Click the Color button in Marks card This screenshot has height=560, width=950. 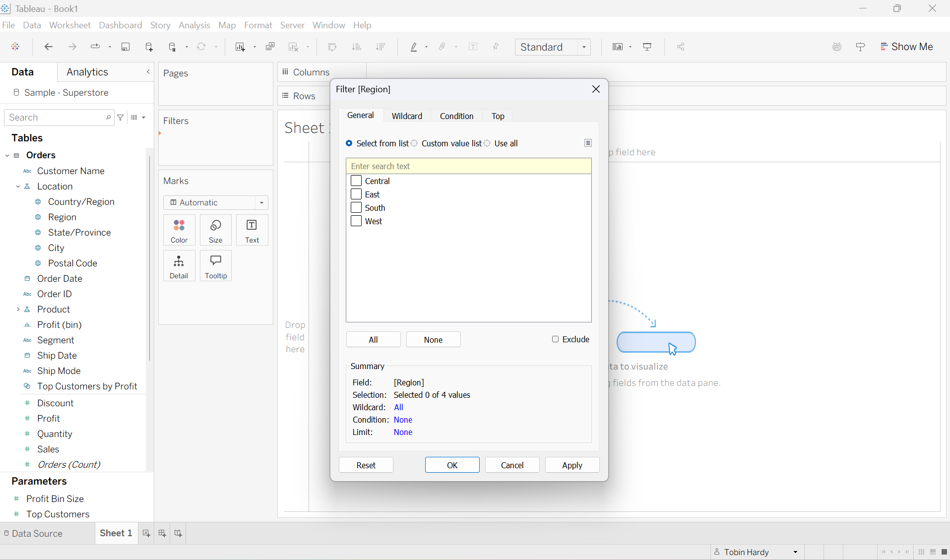coord(179,230)
